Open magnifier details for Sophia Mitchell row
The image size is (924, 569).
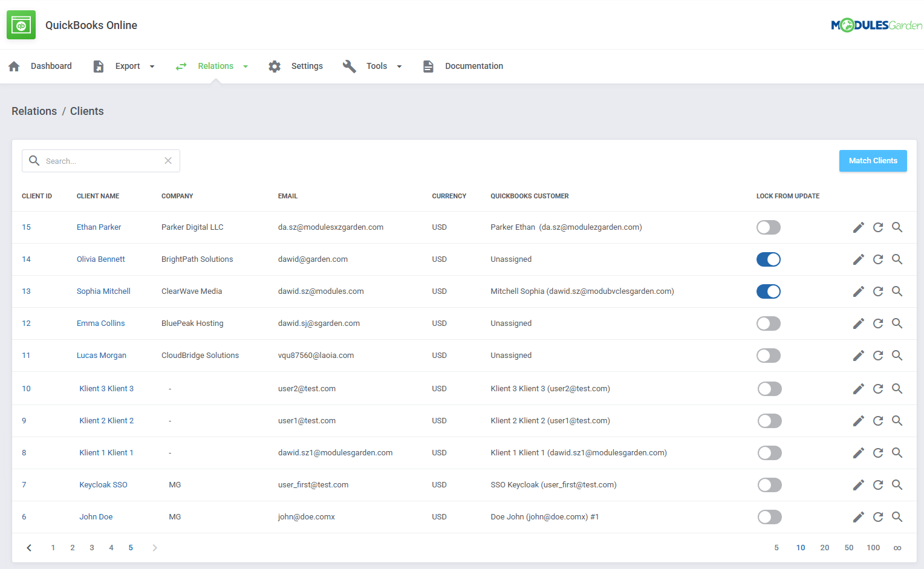pyautogui.click(x=897, y=291)
